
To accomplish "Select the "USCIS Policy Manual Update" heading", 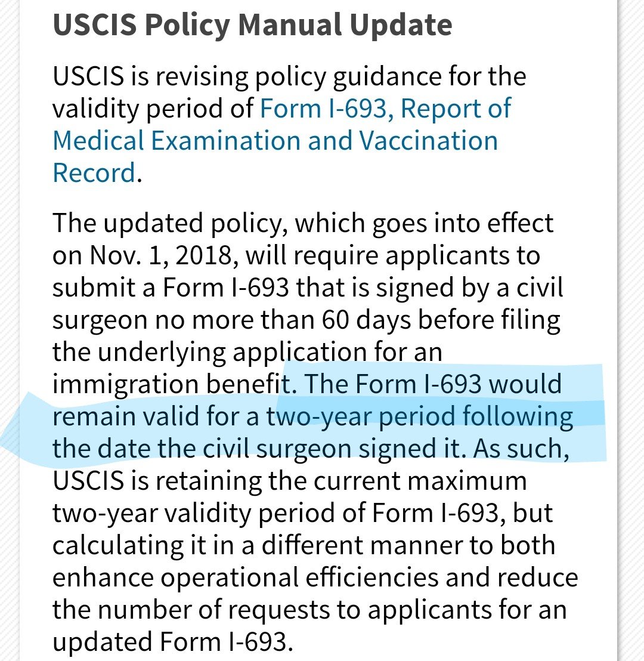I will [x=252, y=25].
